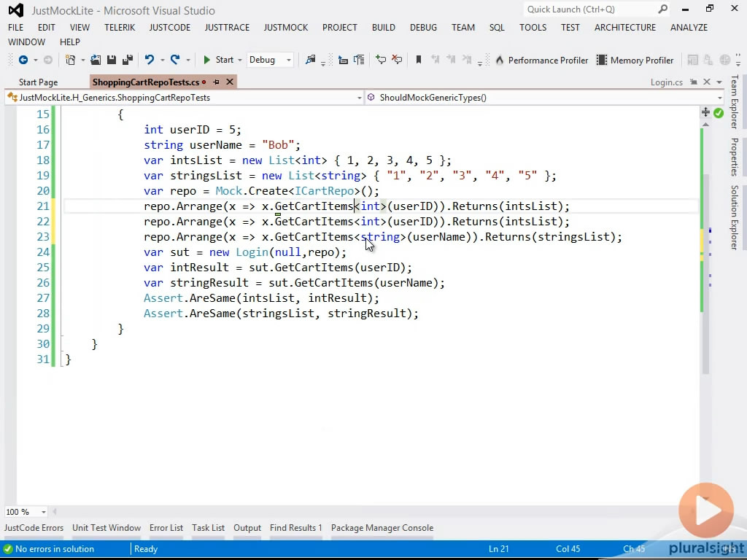
Task: Open the Find Results 1 tab
Action: click(x=296, y=528)
